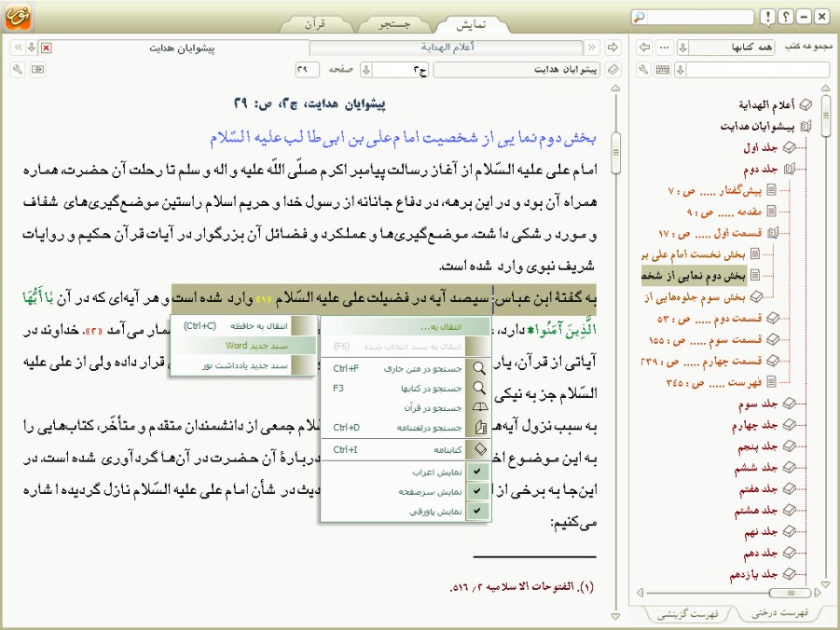Click the red footnote marker (۲) in the text
Image resolution: width=840 pixels, height=630 pixels.
coord(95,331)
